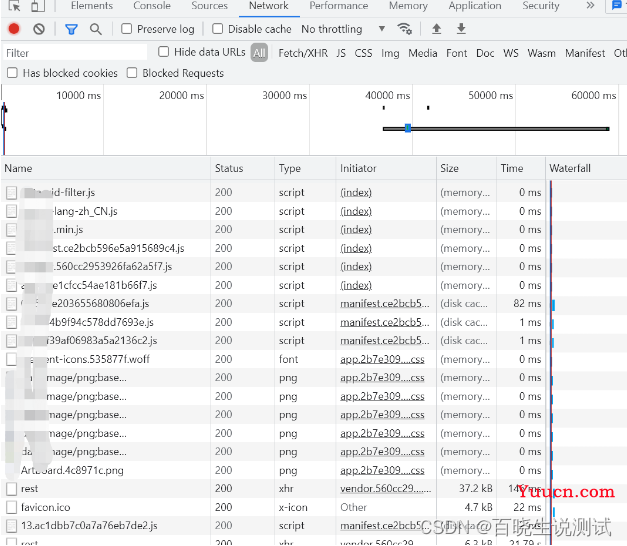
Task: Click the export HAR download arrow
Action: click(x=461, y=29)
